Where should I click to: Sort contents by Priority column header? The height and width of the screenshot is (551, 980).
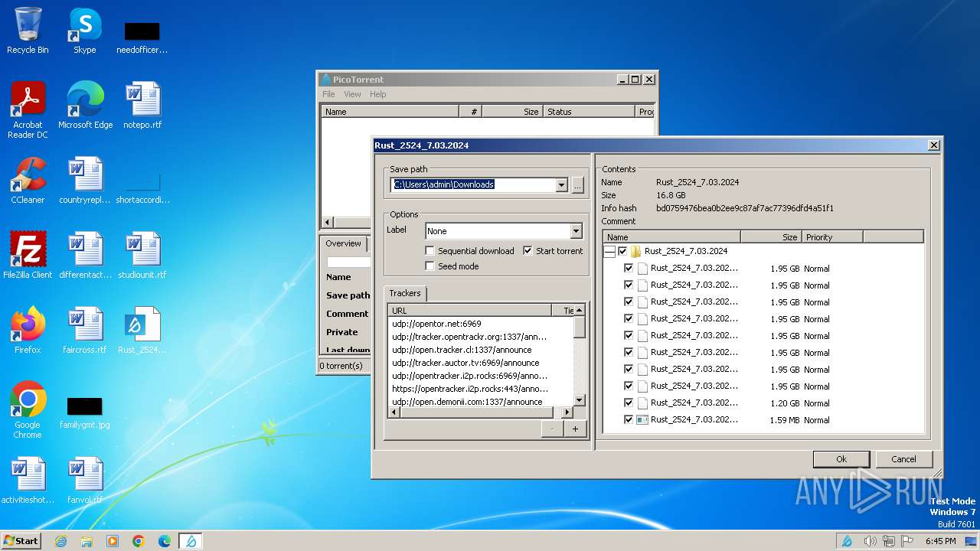(832, 237)
